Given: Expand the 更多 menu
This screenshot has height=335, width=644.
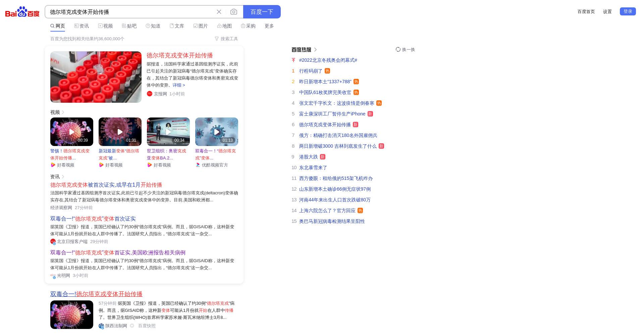Looking at the screenshot, I should [269, 26].
